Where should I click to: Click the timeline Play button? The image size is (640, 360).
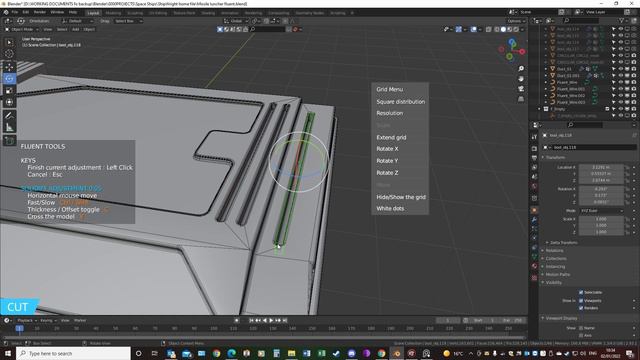271,320
